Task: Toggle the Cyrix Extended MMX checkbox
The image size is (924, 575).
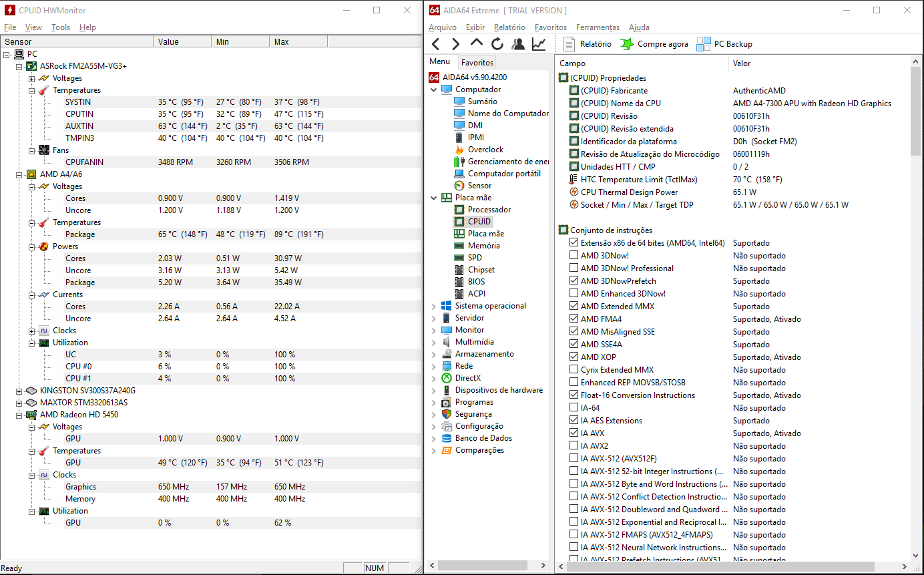Action: (x=574, y=369)
